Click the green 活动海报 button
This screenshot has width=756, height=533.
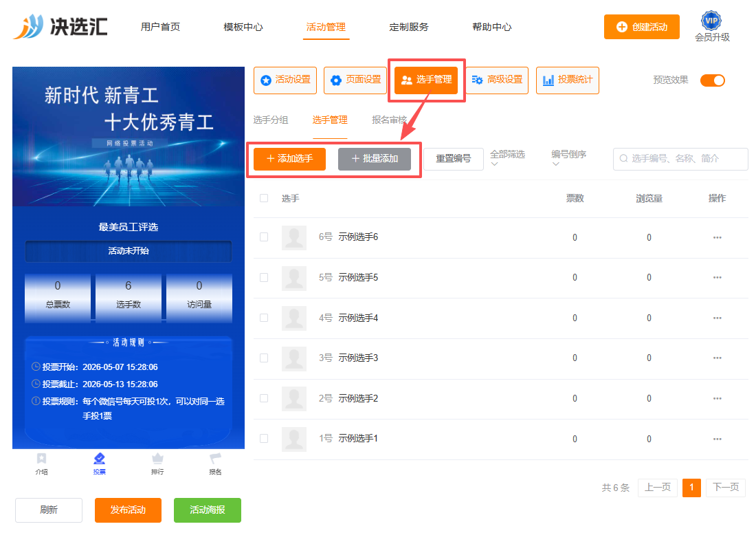[x=208, y=510]
